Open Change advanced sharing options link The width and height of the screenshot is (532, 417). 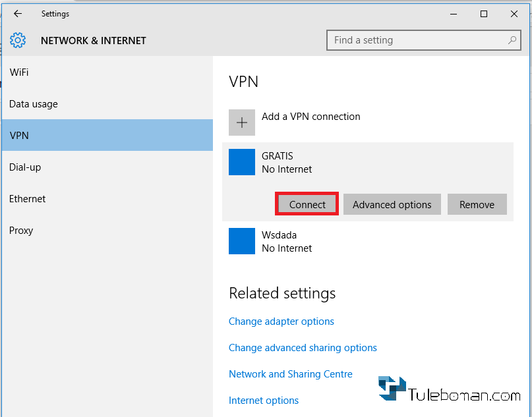[303, 348]
